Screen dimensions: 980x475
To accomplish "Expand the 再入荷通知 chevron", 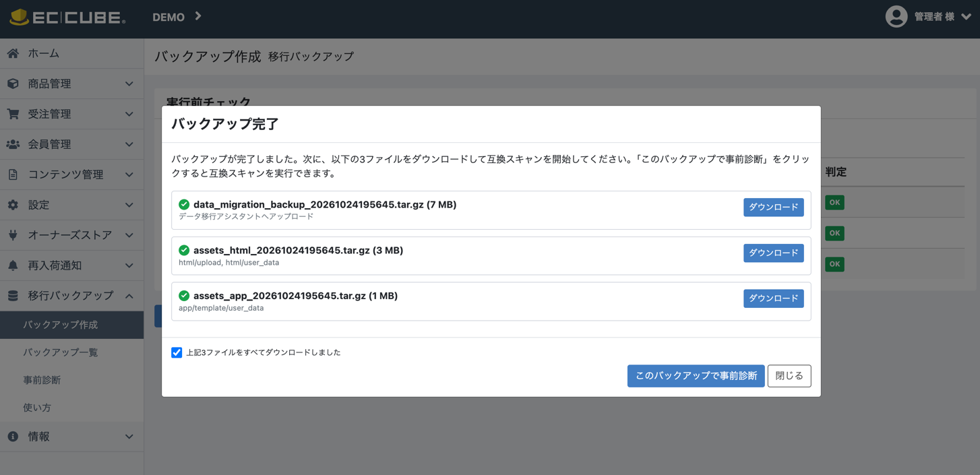I will [x=129, y=266].
